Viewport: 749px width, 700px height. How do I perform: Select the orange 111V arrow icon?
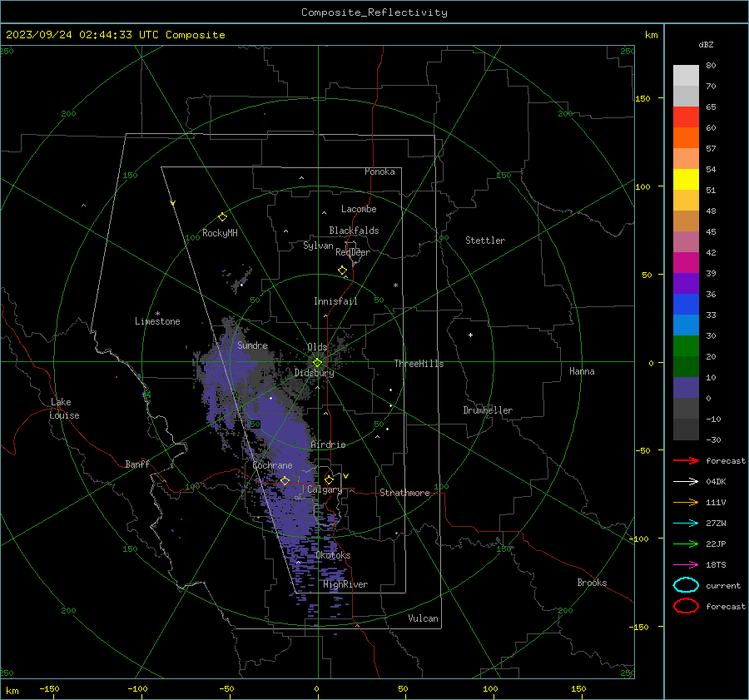686,502
